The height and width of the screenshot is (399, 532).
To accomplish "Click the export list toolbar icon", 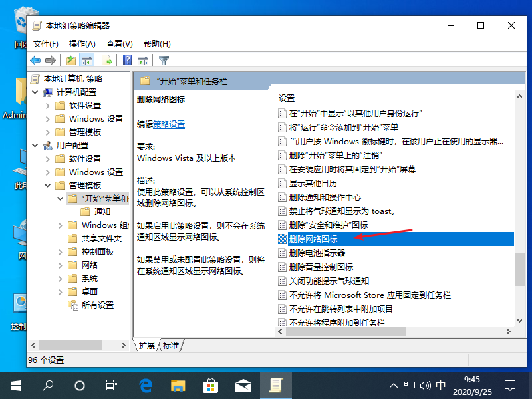I will 106,60.
